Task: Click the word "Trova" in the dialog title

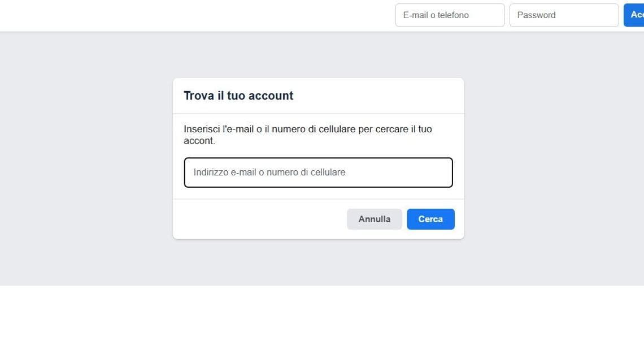Action: pos(199,96)
